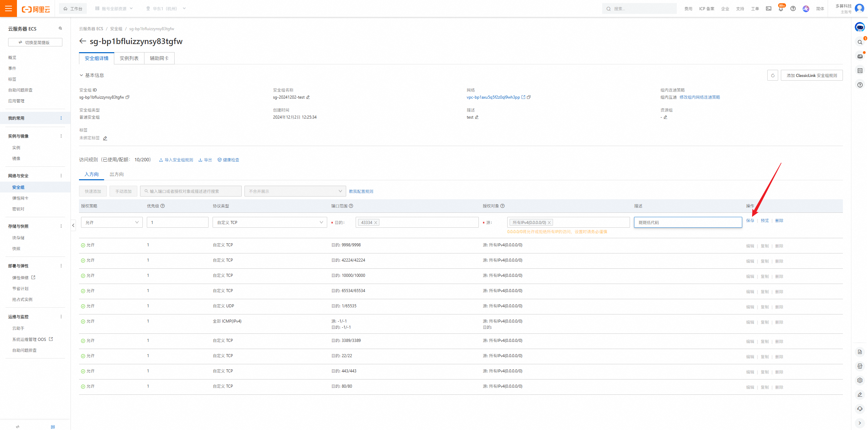Open the 实例列表 tab
Image resolution: width=868 pixels, height=430 pixels.
(129, 58)
